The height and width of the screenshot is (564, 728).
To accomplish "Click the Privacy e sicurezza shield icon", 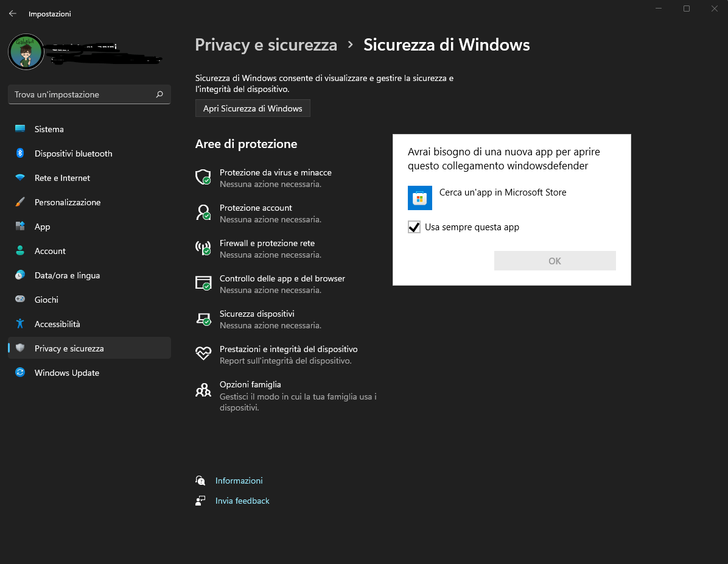I will pos(20,348).
